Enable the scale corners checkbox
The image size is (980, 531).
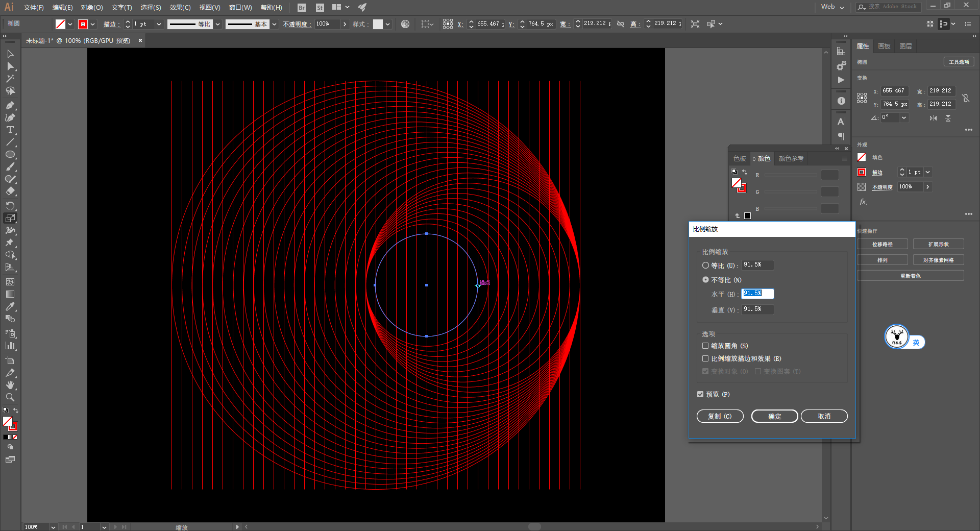pos(705,346)
